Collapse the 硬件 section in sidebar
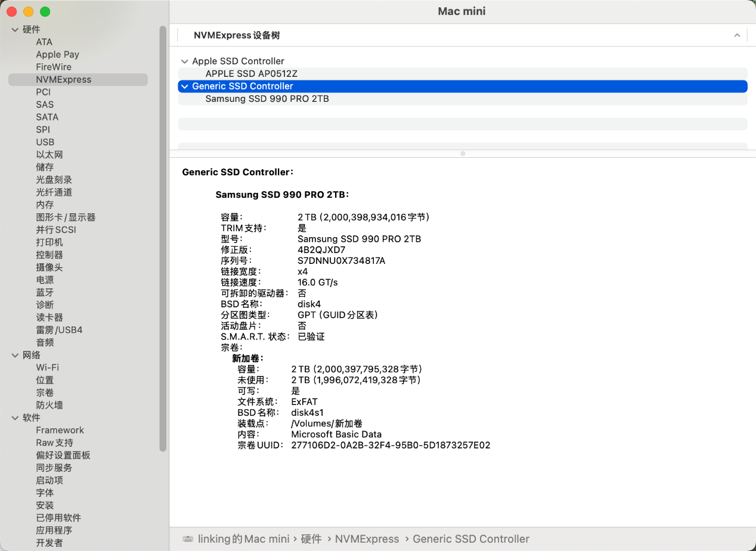The width and height of the screenshot is (756, 551). 15,30
